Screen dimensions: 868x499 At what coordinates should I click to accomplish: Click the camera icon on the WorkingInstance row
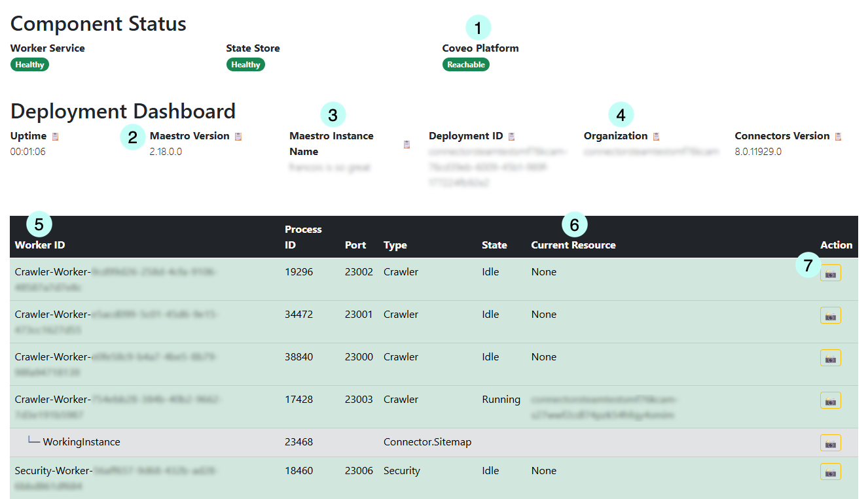(830, 443)
